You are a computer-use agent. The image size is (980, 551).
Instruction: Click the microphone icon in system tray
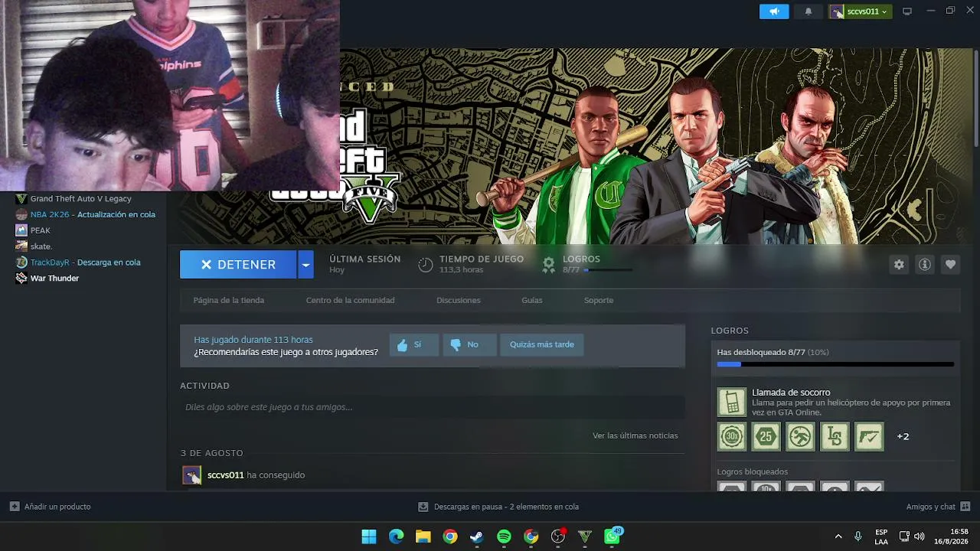(858, 536)
